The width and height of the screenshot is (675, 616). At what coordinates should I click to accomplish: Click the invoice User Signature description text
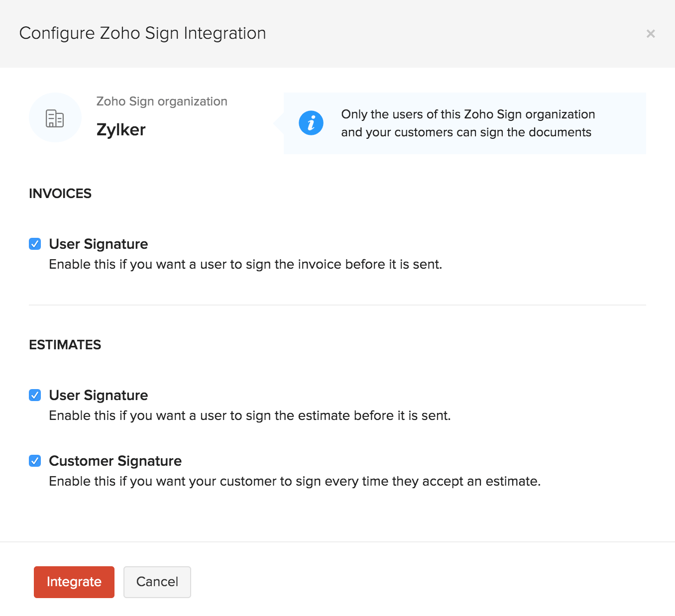[x=245, y=264]
